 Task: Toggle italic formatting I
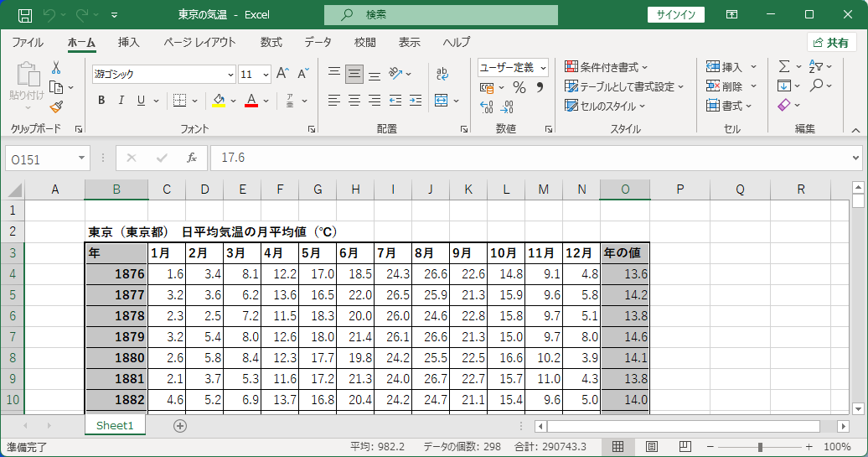pos(121,101)
